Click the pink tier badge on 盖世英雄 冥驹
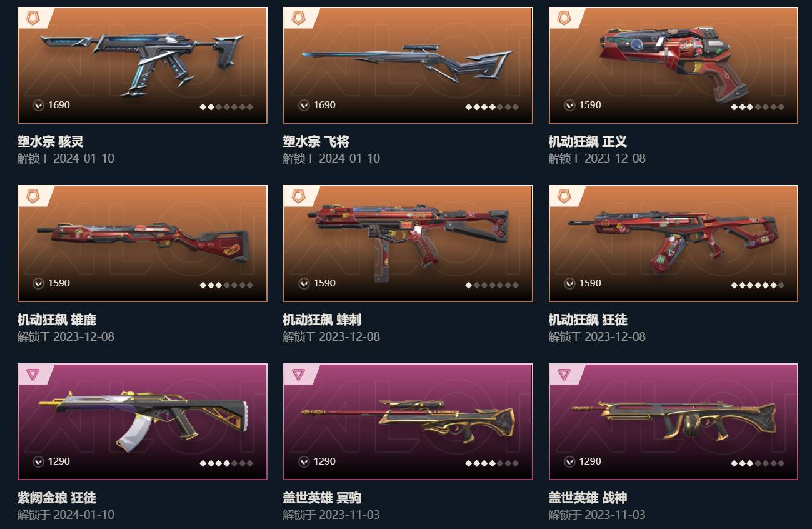Screen dimensions: 812x529 [x=298, y=375]
